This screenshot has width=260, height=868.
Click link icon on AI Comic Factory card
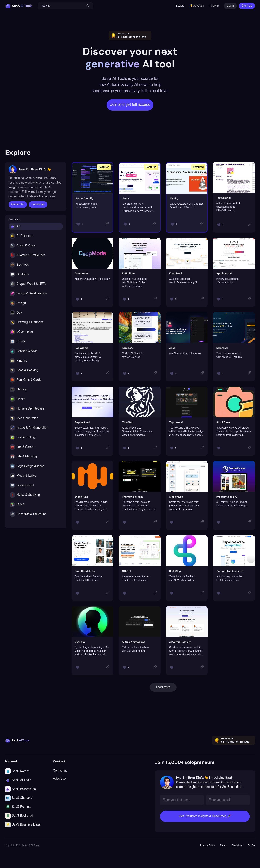(x=202, y=667)
